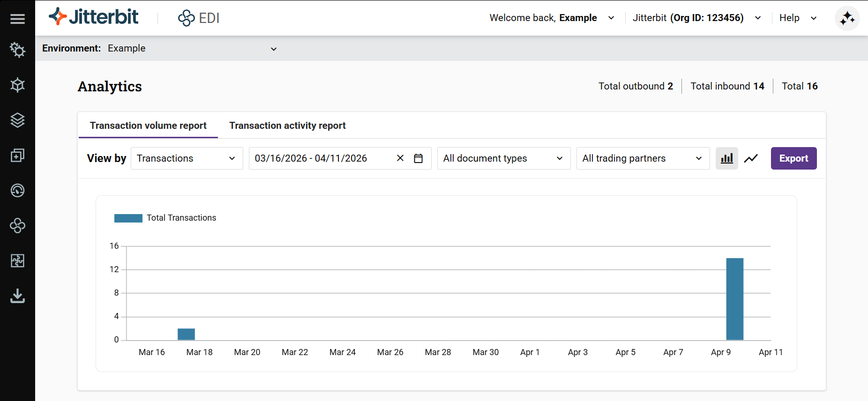Switch to Transaction activity report tab
The height and width of the screenshot is (401, 868).
click(x=287, y=126)
